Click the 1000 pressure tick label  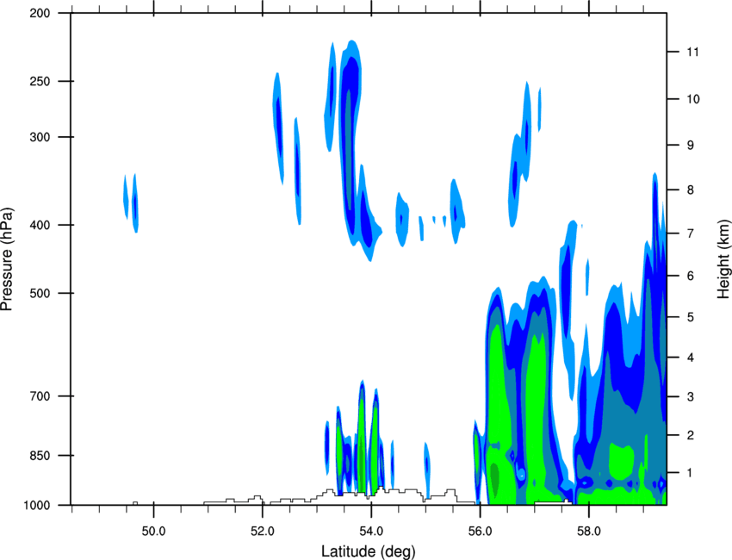pyautogui.click(x=36, y=506)
